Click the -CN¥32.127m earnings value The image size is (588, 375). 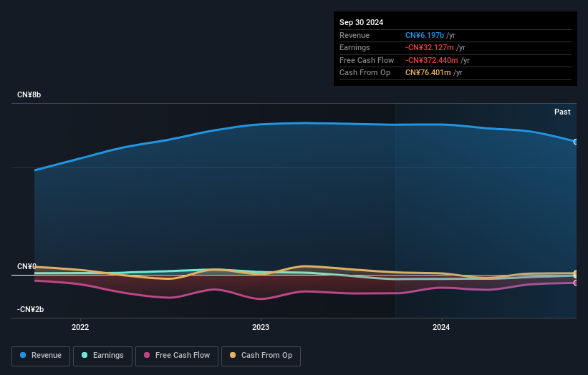point(430,47)
